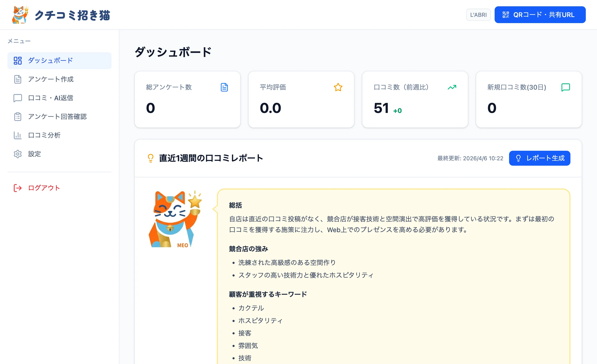Click the trend arrow icon on 口コミ数 card
Viewport: 597px width, 364px height.
(x=452, y=87)
